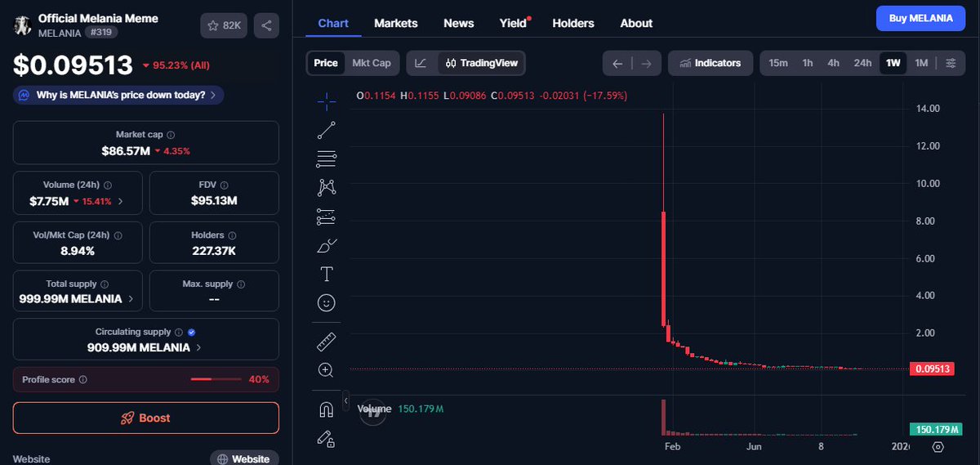Open chart settings sliders icon

951,63
